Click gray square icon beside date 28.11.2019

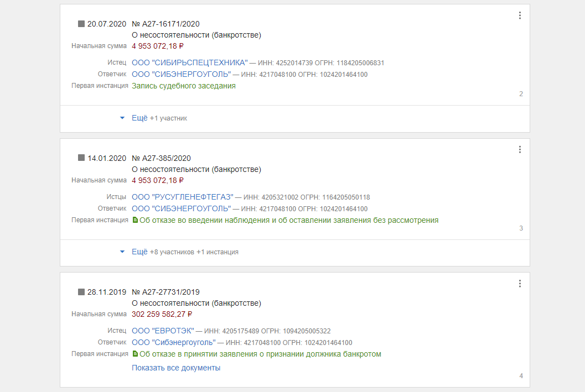[81, 292]
